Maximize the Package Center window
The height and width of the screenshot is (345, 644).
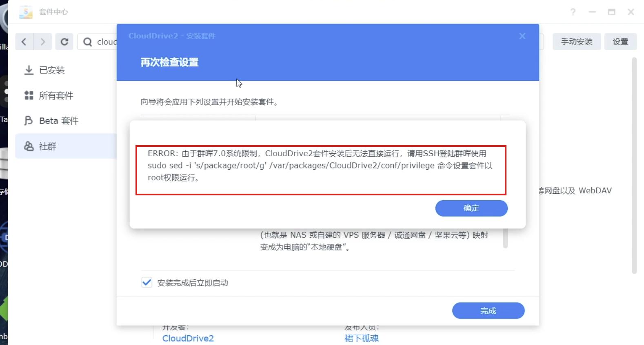611,12
